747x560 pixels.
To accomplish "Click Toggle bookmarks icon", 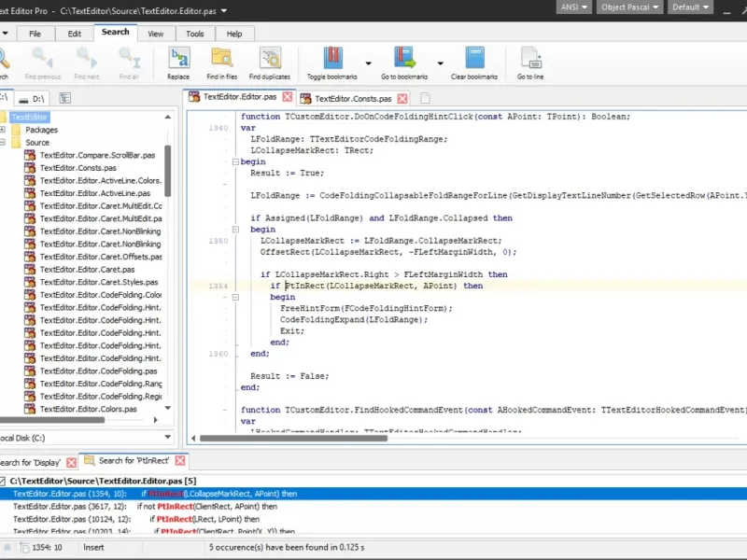I will click(332, 63).
